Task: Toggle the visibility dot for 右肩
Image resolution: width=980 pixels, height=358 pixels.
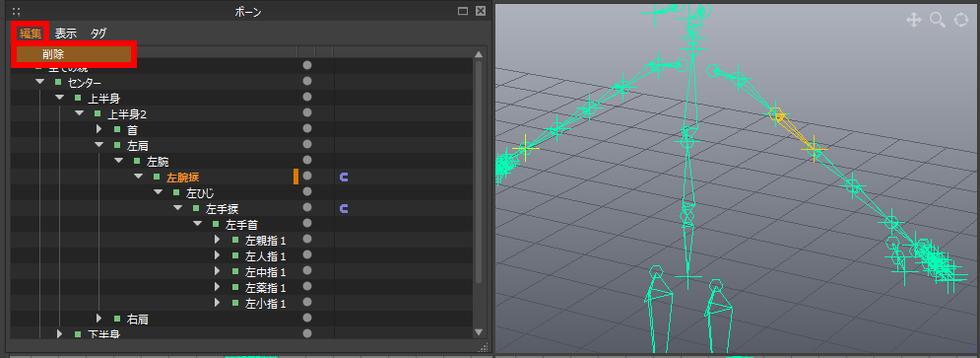Action: point(307,319)
